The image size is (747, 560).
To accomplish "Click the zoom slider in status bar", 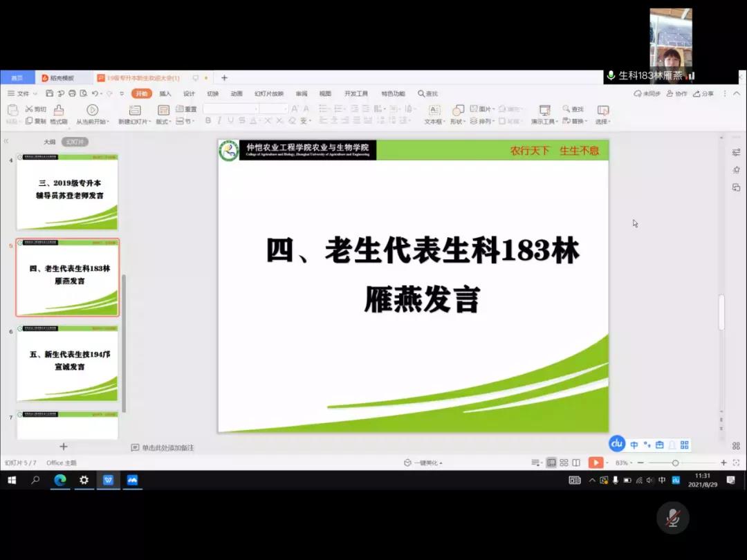I will click(675, 463).
